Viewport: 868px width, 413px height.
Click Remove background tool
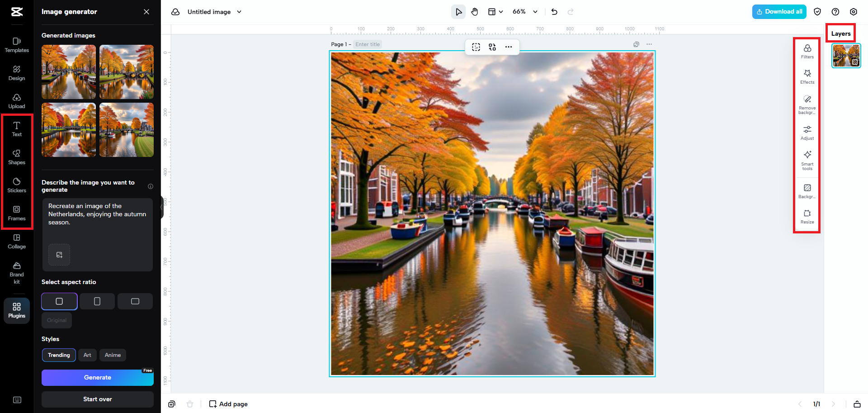(807, 104)
